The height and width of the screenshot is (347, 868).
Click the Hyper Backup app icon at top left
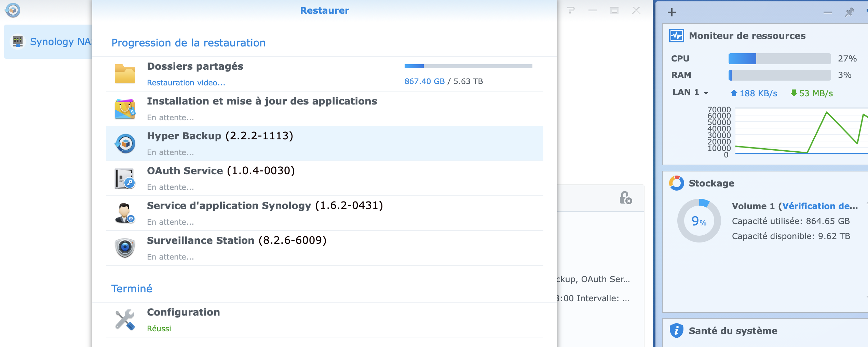pyautogui.click(x=13, y=10)
